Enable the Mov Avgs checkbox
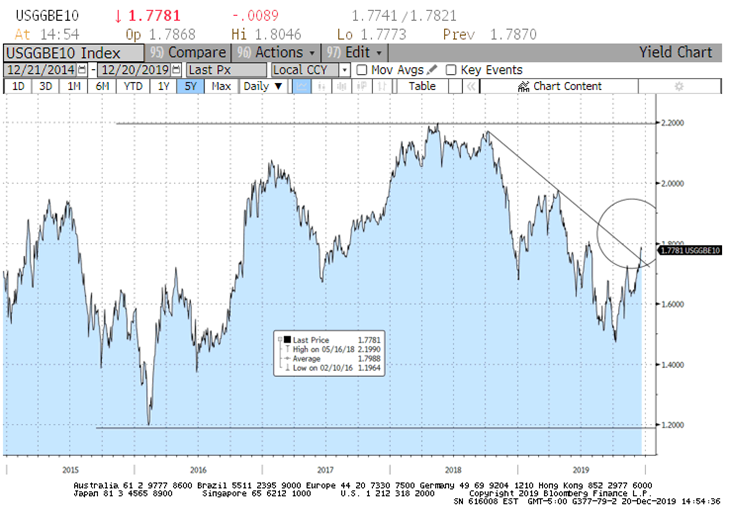The width and height of the screenshot is (729, 525). click(362, 70)
